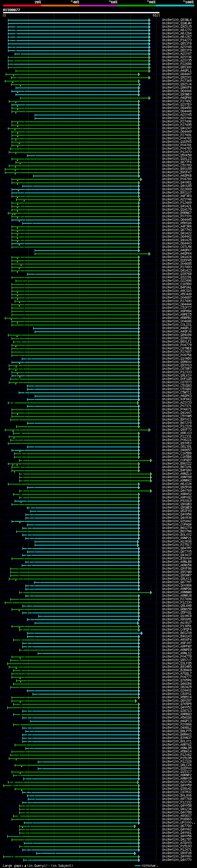This screenshot has width=197, height=868.
Task: Select the UniRef100_A9NZL0 label
Action: tap(176, 474)
